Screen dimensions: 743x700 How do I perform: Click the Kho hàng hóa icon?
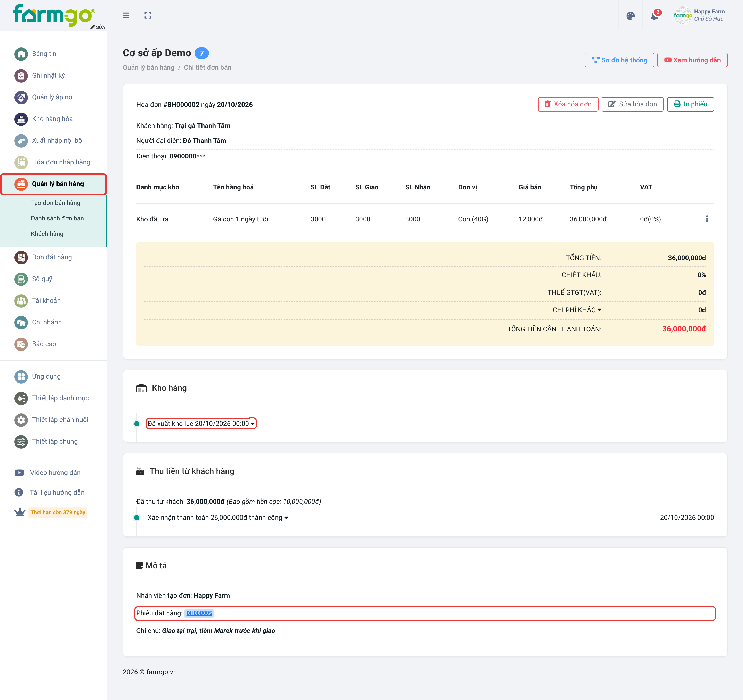pos(21,119)
